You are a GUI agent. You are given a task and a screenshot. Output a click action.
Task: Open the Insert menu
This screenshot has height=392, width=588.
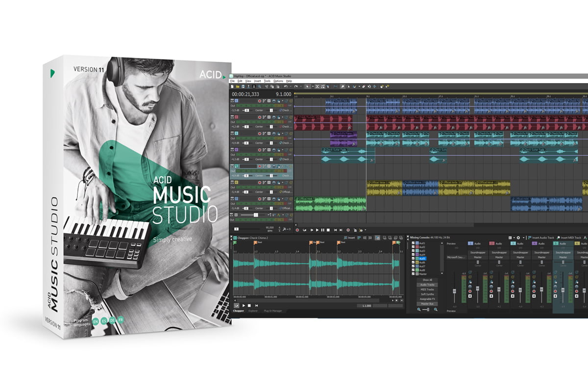(258, 81)
